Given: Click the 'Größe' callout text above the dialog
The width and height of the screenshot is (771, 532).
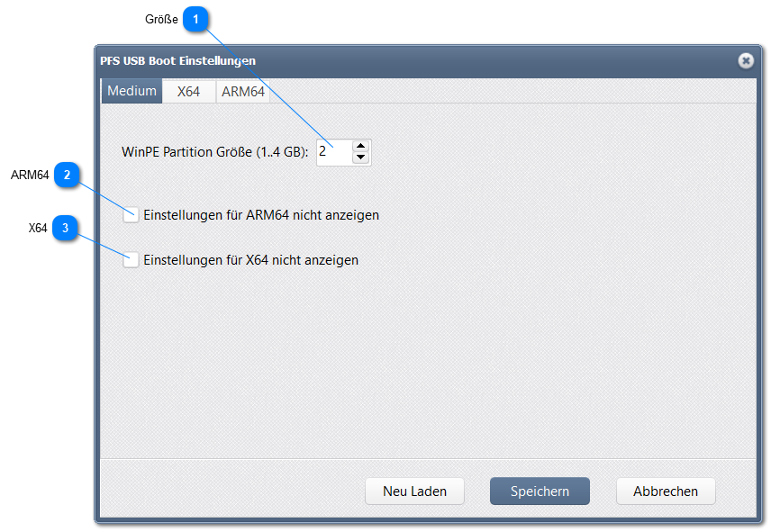Looking at the screenshot, I should [x=161, y=19].
